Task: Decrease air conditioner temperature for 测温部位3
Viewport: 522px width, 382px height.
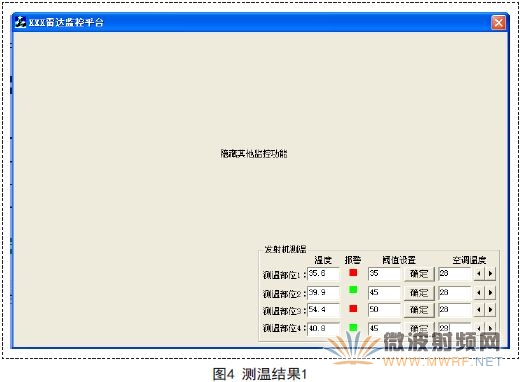Action: (x=479, y=310)
